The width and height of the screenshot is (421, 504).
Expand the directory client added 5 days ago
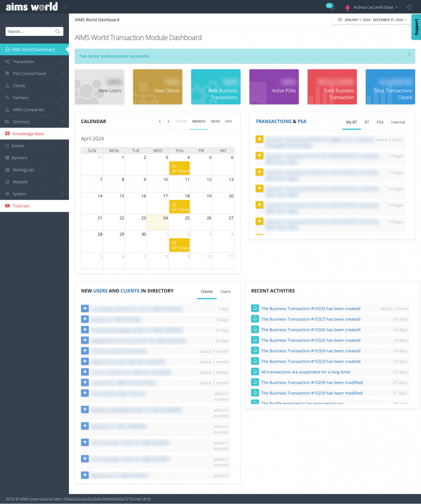coord(85,319)
